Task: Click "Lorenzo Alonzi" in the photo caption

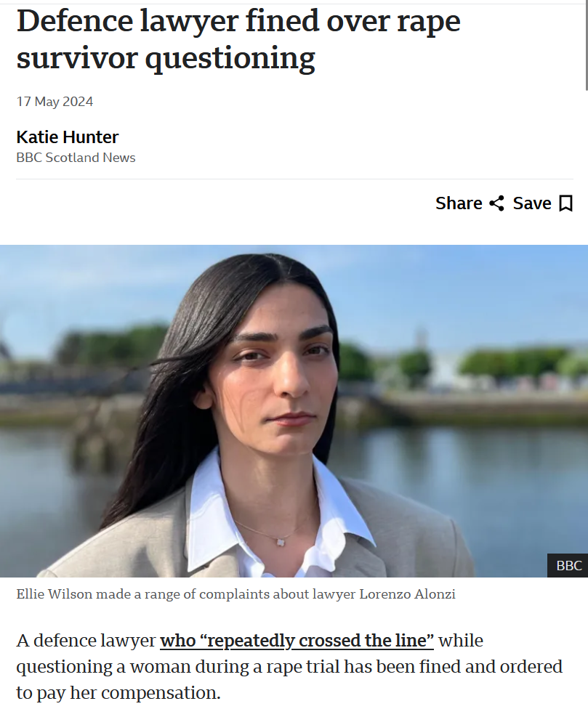Action: tap(407, 593)
